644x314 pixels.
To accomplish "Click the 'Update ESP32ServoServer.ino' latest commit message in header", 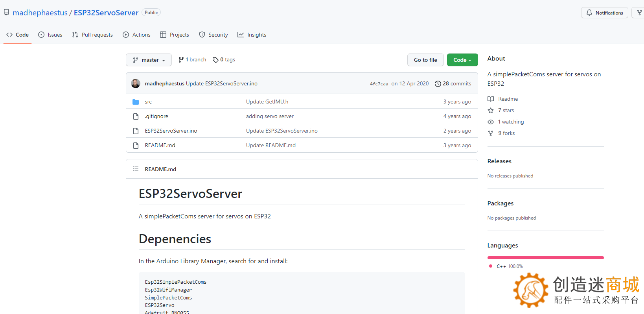I will [222, 83].
